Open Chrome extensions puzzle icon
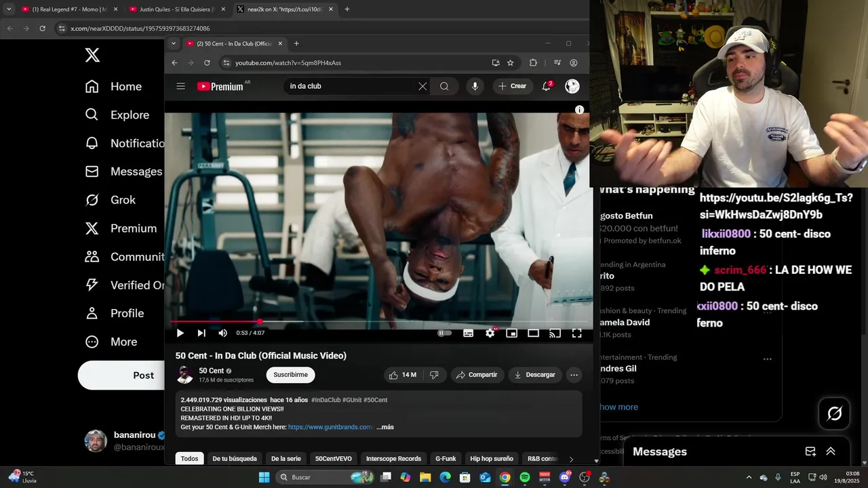Viewport: 868px width, 488px height. point(533,63)
